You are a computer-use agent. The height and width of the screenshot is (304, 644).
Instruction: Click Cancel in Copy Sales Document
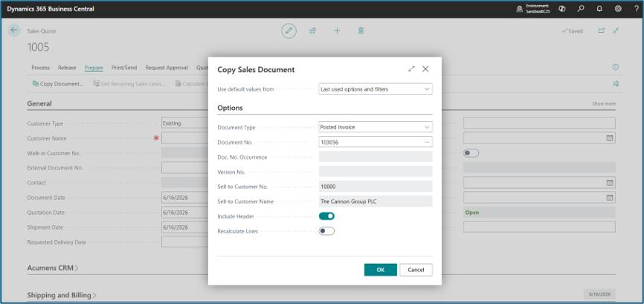416,270
